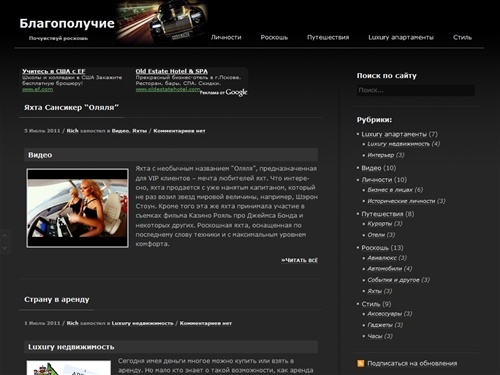Focus the Поиск search field
Screen dimensions: 500x375
pos(416,90)
